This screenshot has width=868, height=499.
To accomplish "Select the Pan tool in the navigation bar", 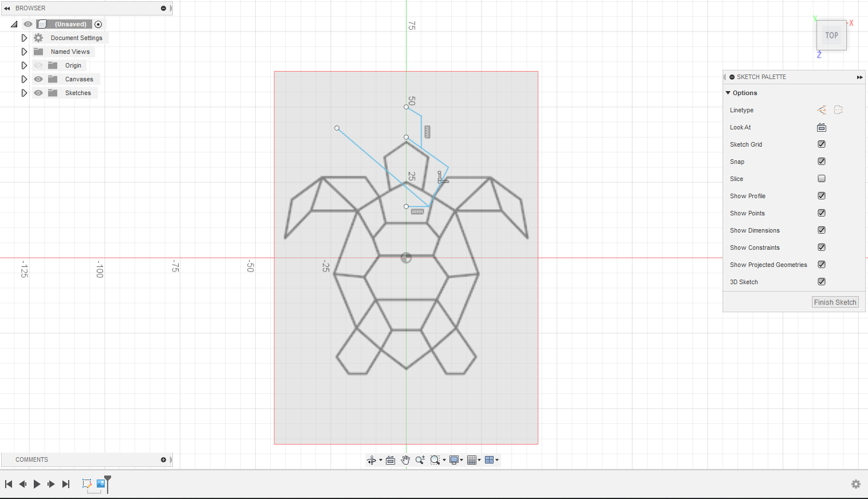I will click(x=405, y=459).
